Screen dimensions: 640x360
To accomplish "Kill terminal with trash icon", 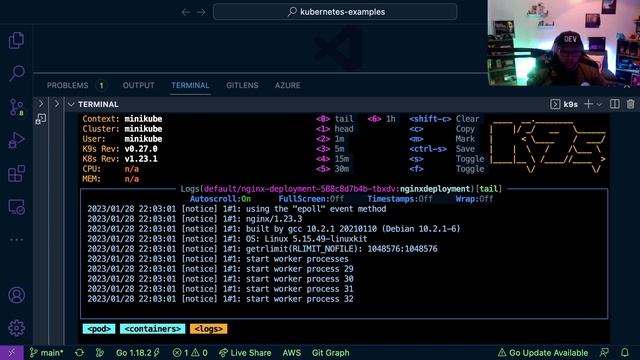I will [630, 104].
